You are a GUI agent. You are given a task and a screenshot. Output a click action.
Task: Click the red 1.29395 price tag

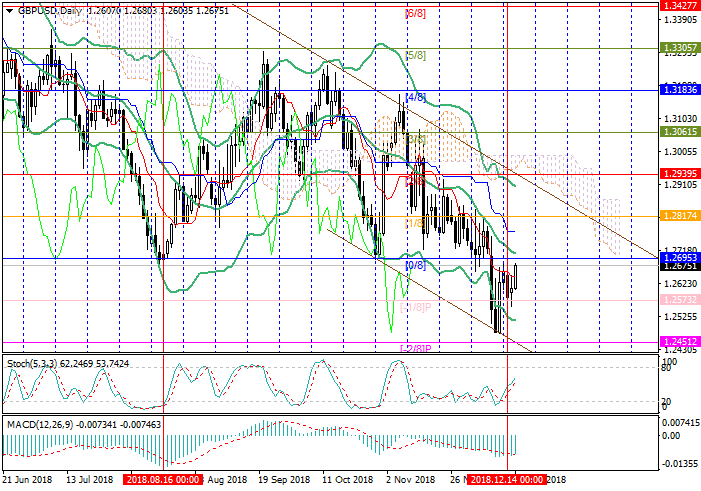click(680, 173)
